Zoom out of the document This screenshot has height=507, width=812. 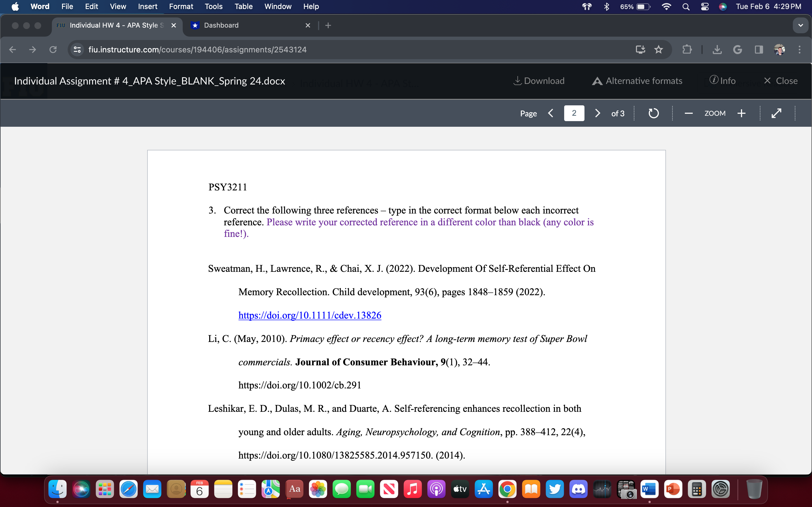pos(689,113)
